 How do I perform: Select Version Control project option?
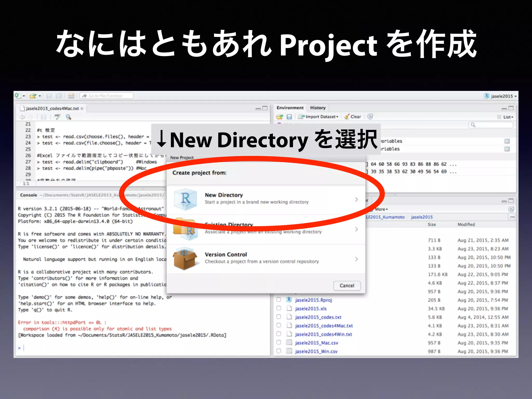[x=266, y=259]
